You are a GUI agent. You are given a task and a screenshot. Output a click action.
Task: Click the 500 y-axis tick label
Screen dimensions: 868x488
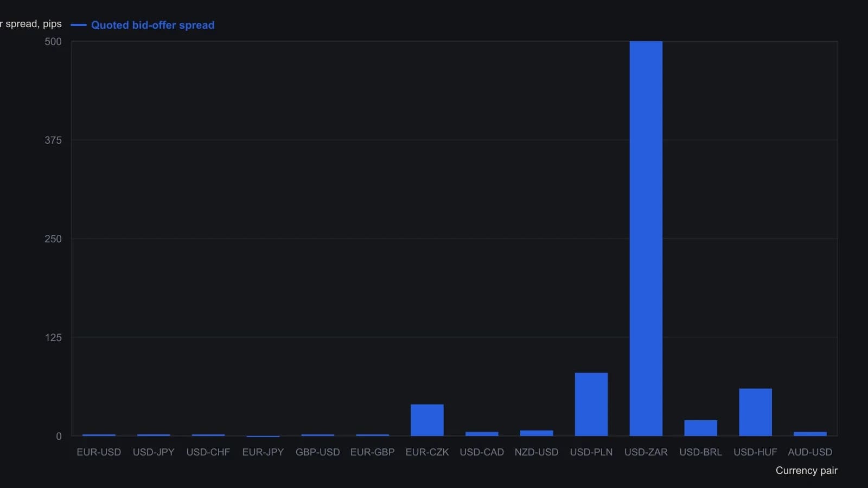pos(53,42)
